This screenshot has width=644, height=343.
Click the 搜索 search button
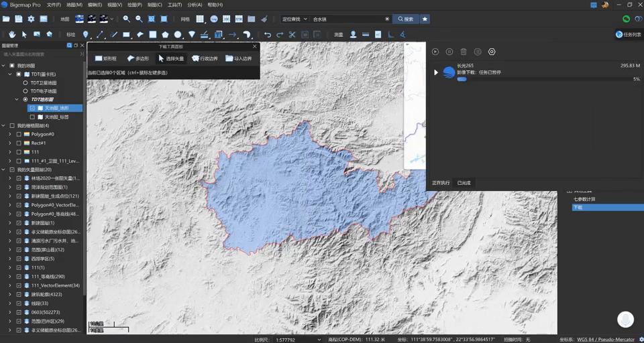(406, 19)
